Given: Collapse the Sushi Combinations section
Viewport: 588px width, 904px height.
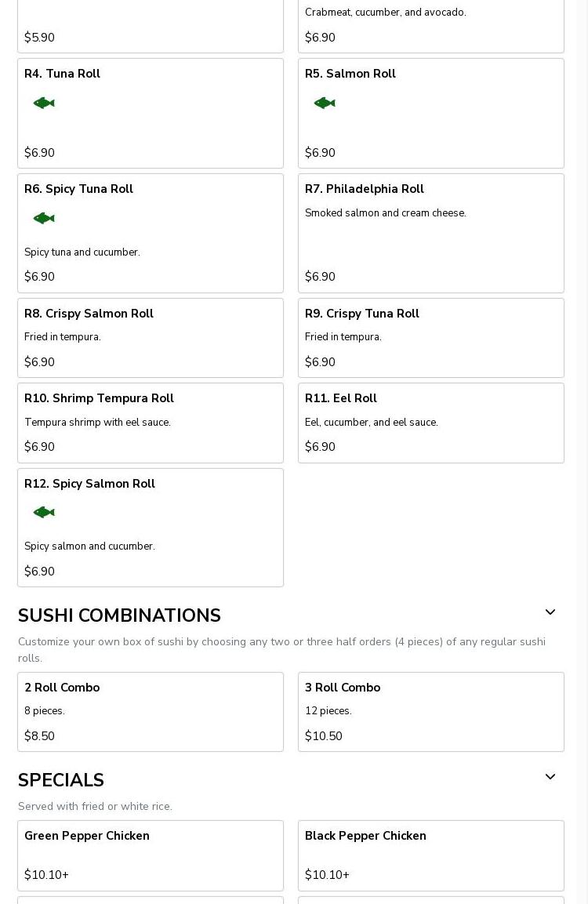Looking at the screenshot, I should pos(550,612).
